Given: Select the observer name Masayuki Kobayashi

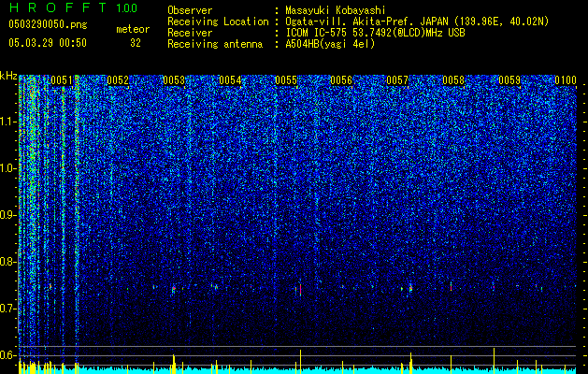Looking at the screenshot, I should (336, 10).
